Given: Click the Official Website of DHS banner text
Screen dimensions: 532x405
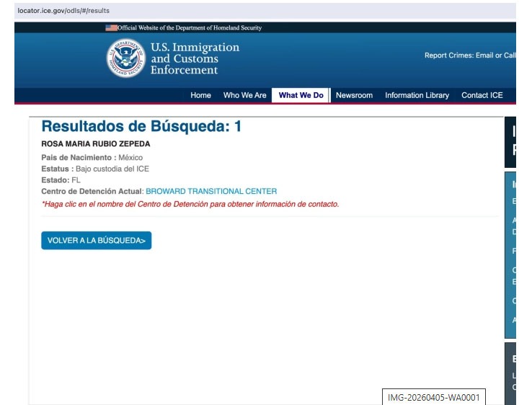Looking at the screenshot, I should (190, 28).
